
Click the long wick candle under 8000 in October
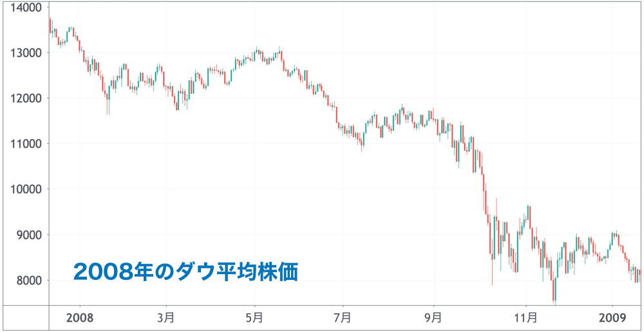(x=492, y=263)
